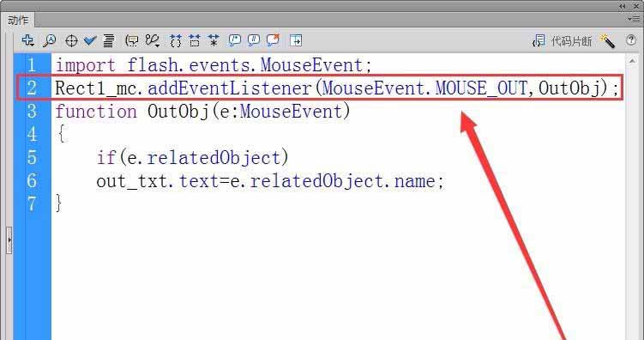Open Help with the question mark icon

[630, 39]
